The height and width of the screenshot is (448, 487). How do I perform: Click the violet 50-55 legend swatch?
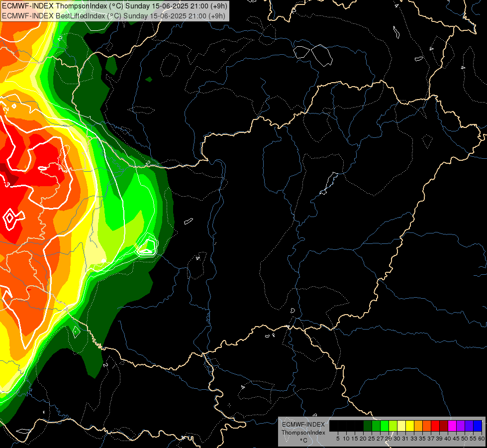tap(469, 426)
